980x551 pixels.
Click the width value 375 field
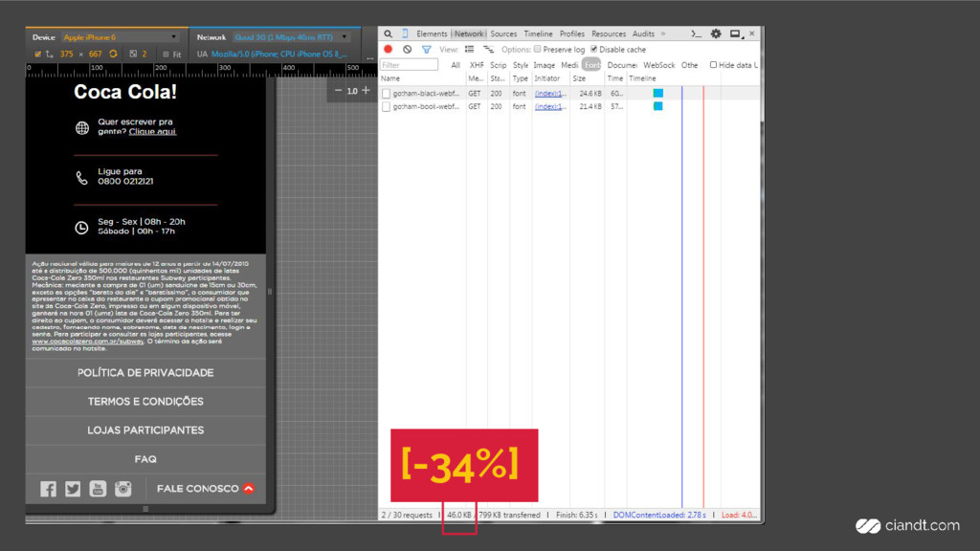67,55
